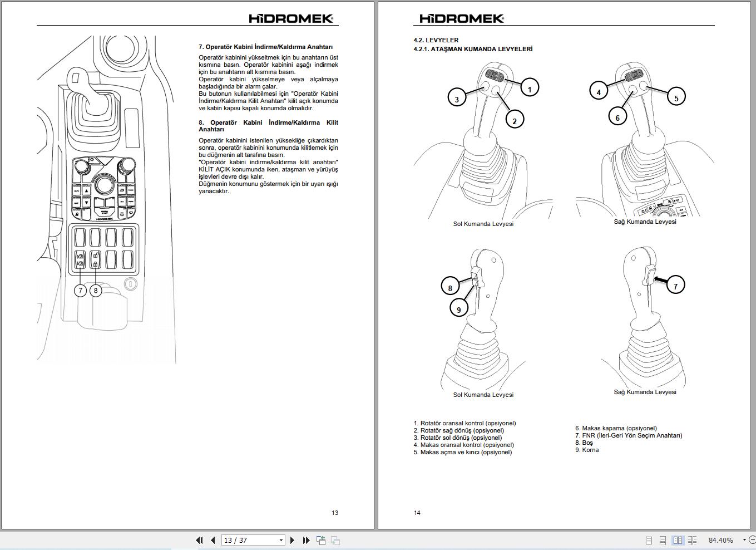The image size is (756, 550).
Task: Click the HIDROMEK logo on page 13
Action: coord(291,18)
